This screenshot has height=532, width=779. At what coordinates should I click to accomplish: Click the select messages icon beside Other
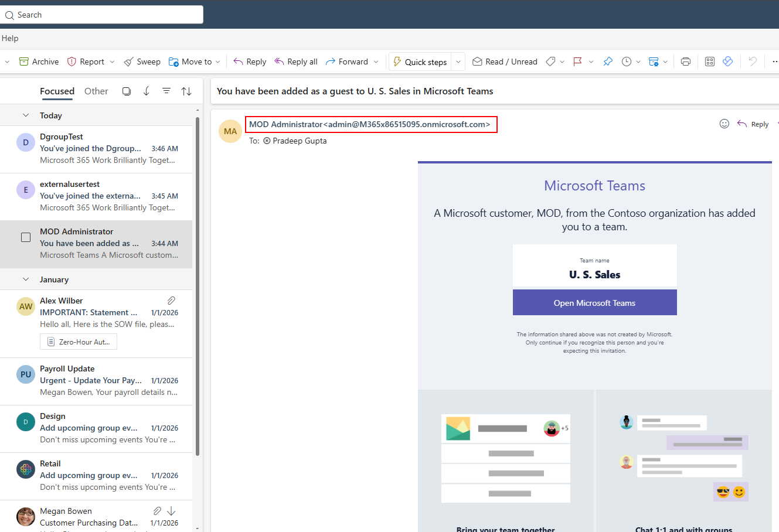[127, 91]
